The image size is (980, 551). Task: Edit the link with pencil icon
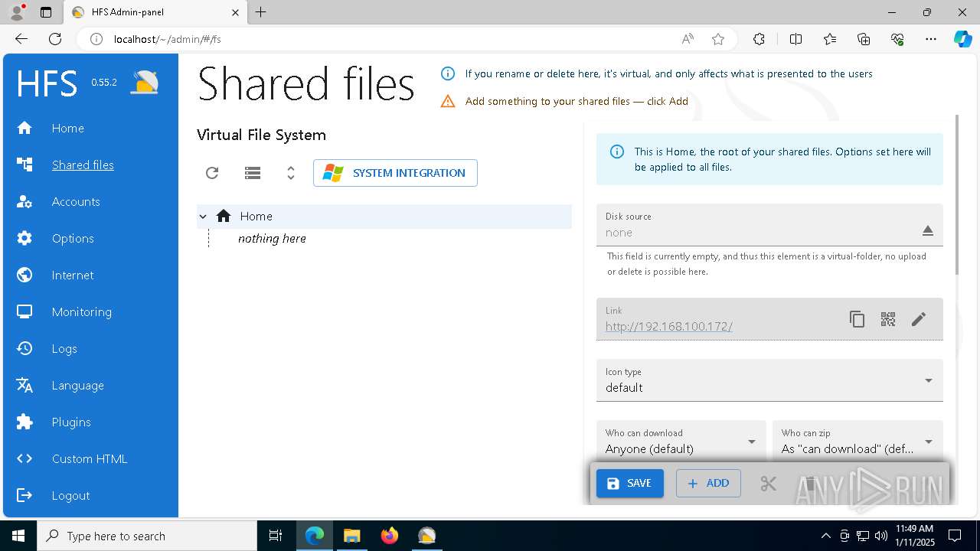coord(919,319)
